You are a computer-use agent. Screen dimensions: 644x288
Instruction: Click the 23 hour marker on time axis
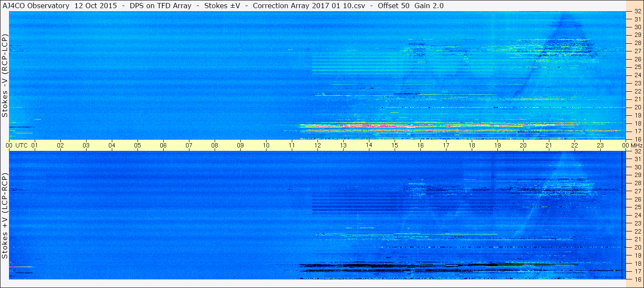pyautogui.click(x=600, y=145)
